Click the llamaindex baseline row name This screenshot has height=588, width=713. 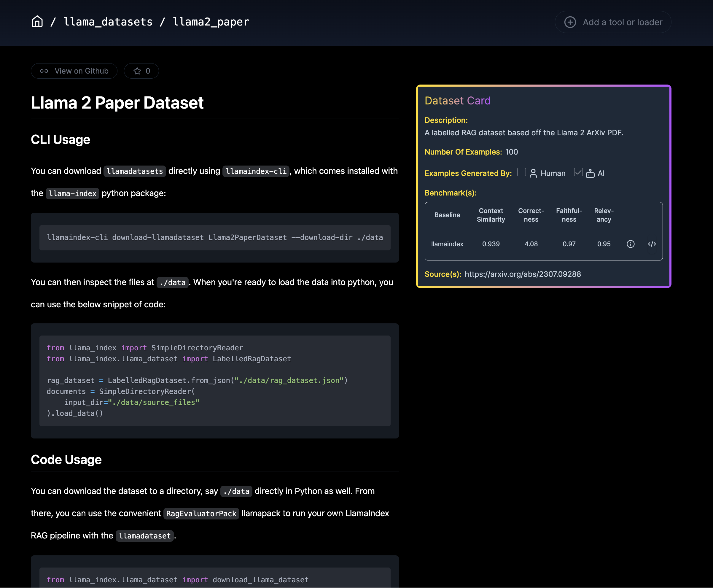coord(447,244)
